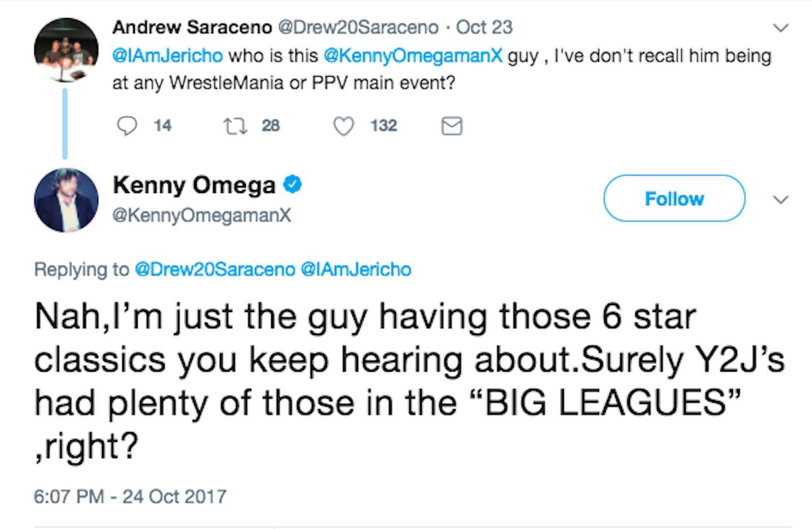Click Kenny Omega's verified badge
812x529 pixels.
292,184
